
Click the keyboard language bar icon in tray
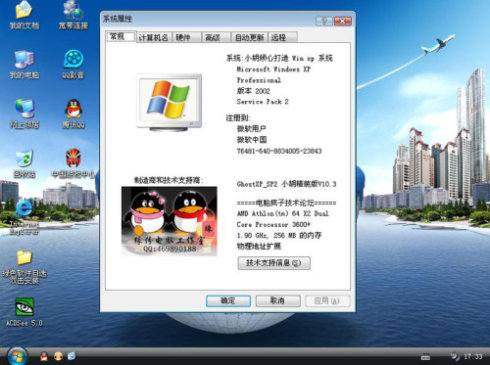tap(425, 357)
